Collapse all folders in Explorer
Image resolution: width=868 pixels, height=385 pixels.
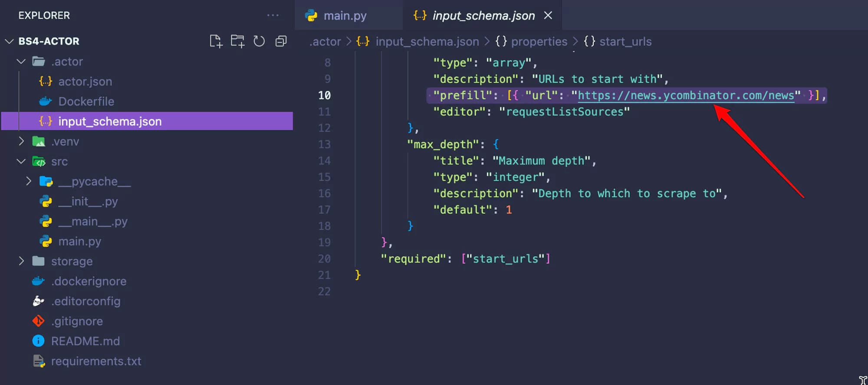pyautogui.click(x=281, y=41)
